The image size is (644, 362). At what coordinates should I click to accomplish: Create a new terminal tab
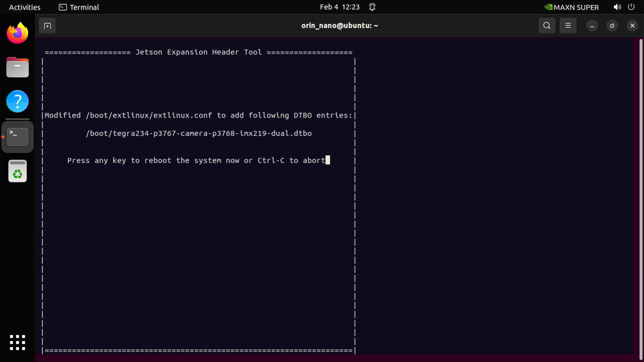[x=47, y=25]
